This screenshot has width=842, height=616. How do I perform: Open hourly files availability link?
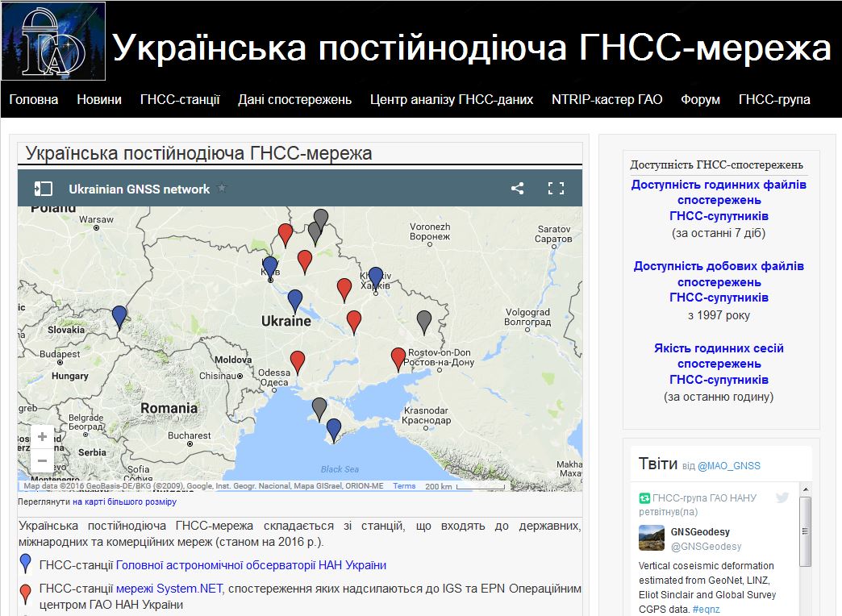click(719, 200)
